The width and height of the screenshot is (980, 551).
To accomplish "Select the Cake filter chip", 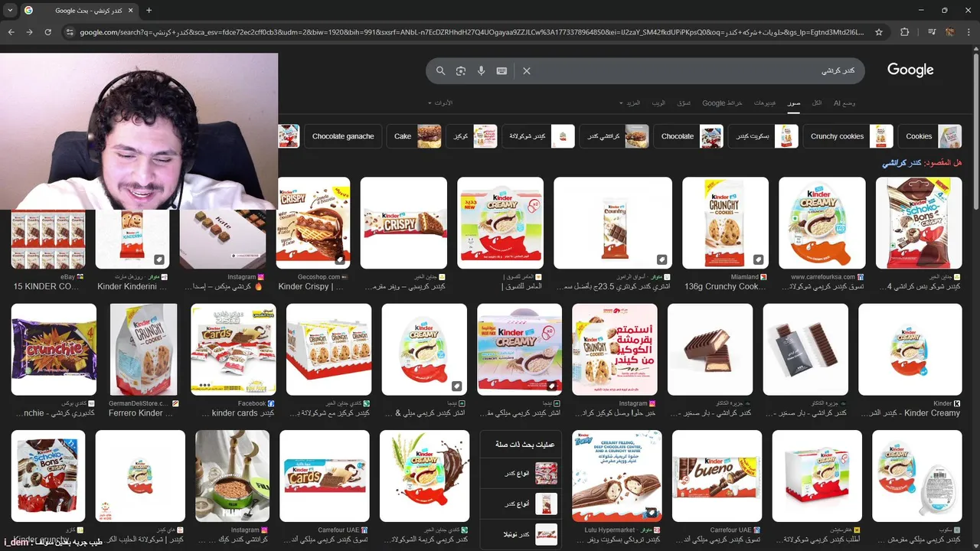I will (414, 136).
